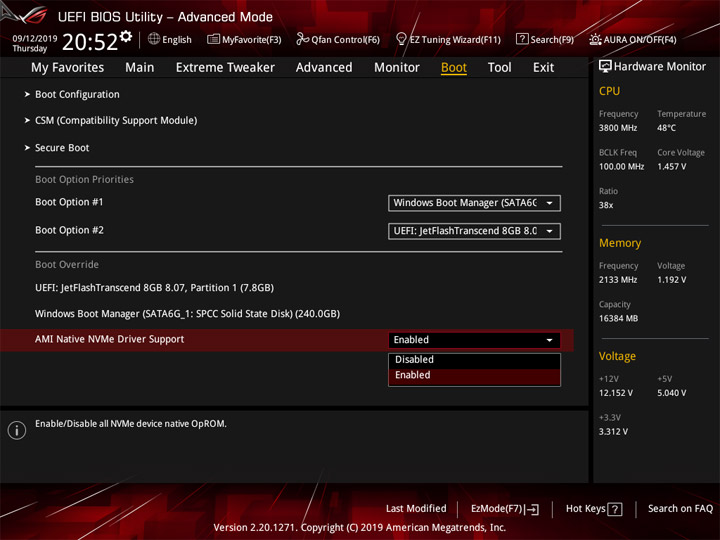Screen dimensions: 720x540
Task: Click AURA ON/OFF(F4) label
Action: pos(640,40)
